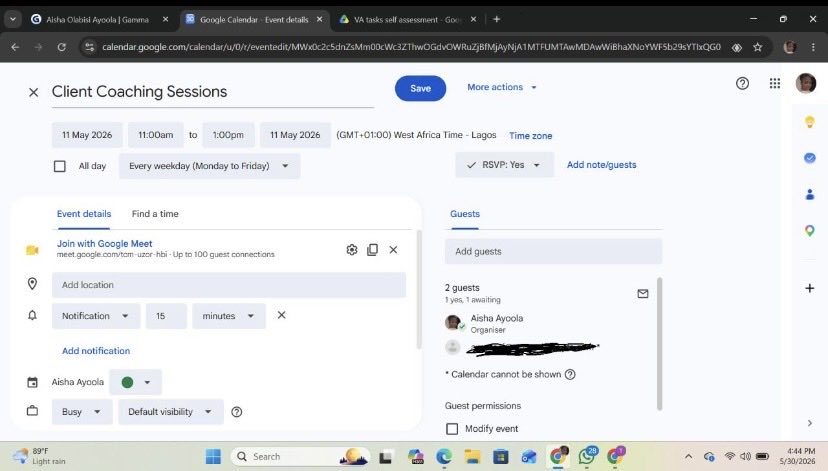View site information icon in address bar
Viewport: 828px width, 471px height.
90,47
